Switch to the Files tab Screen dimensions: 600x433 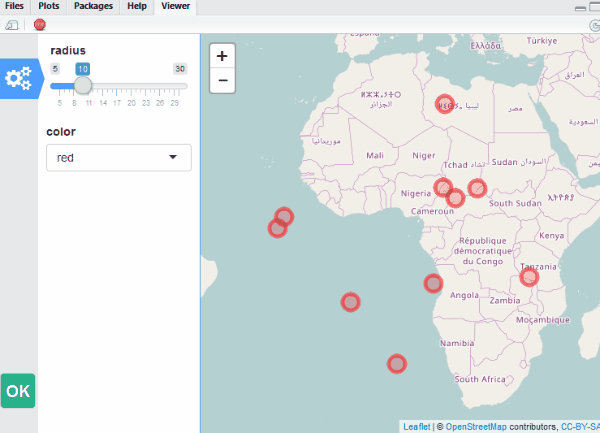coord(14,6)
